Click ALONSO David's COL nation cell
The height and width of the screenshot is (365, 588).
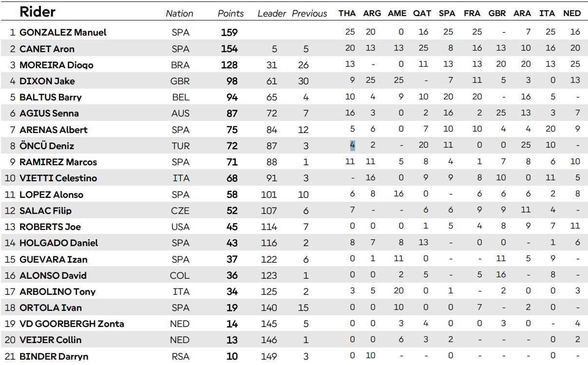[x=180, y=276]
